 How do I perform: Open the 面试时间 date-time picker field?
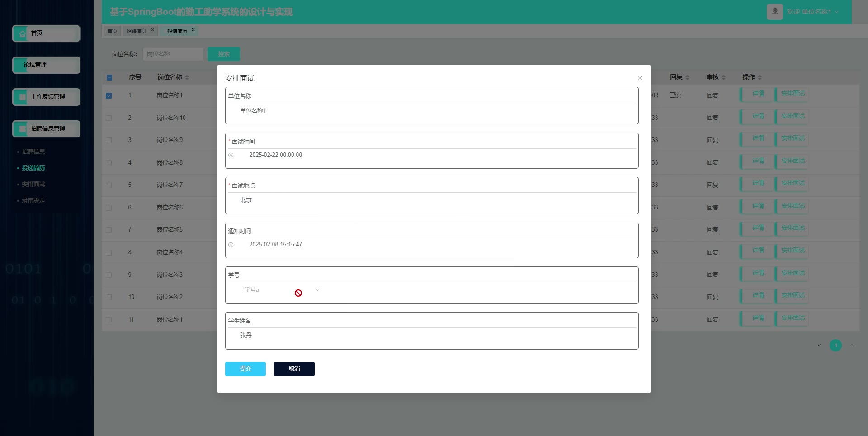[432, 155]
